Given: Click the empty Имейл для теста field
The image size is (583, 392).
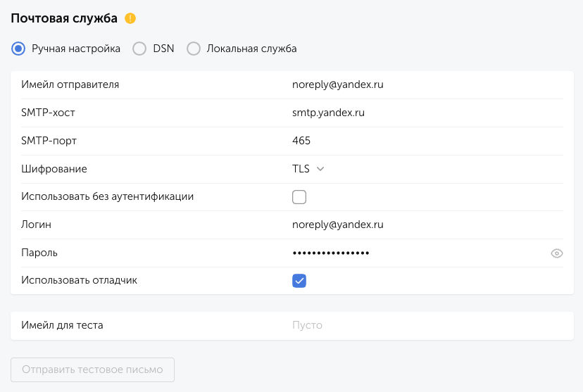Looking at the screenshot, I should [x=427, y=325].
